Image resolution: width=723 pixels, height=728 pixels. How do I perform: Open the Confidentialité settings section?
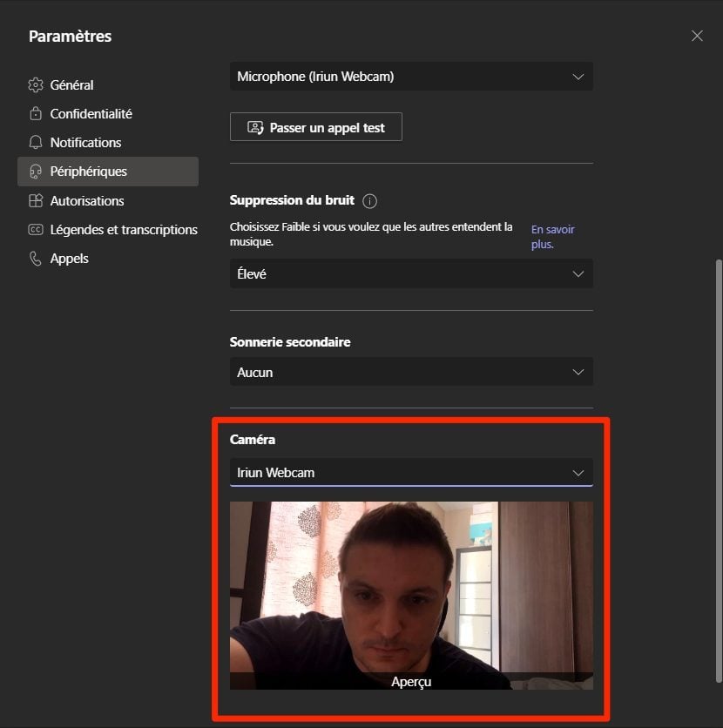(x=108, y=114)
